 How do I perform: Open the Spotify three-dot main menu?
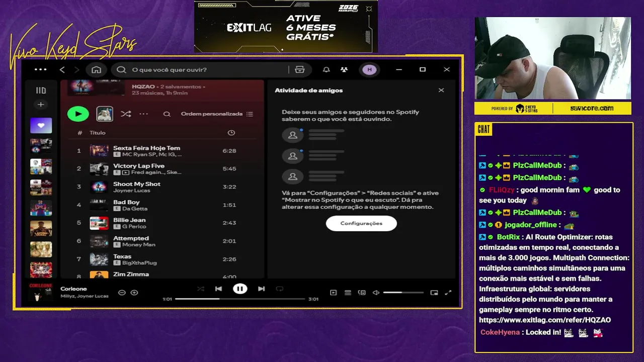(41, 69)
